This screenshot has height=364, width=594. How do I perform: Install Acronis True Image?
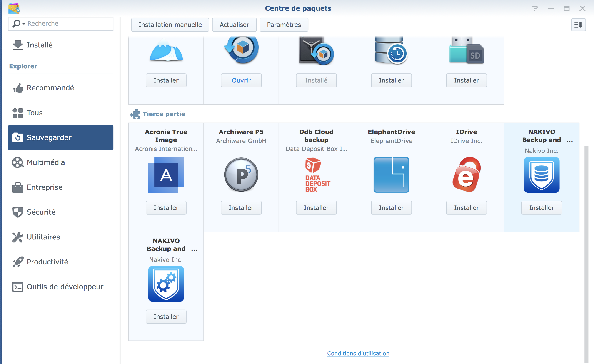(x=166, y=207)
